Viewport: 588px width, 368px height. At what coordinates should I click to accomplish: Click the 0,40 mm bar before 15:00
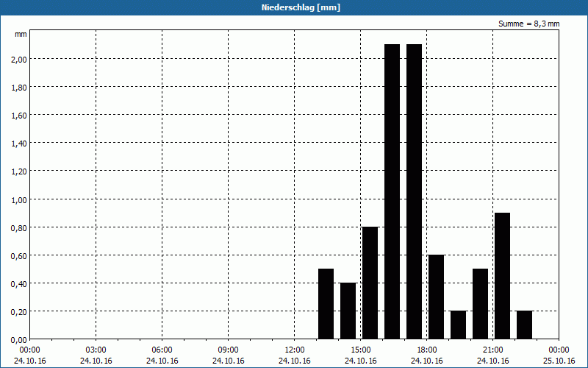tap(348, 311)
